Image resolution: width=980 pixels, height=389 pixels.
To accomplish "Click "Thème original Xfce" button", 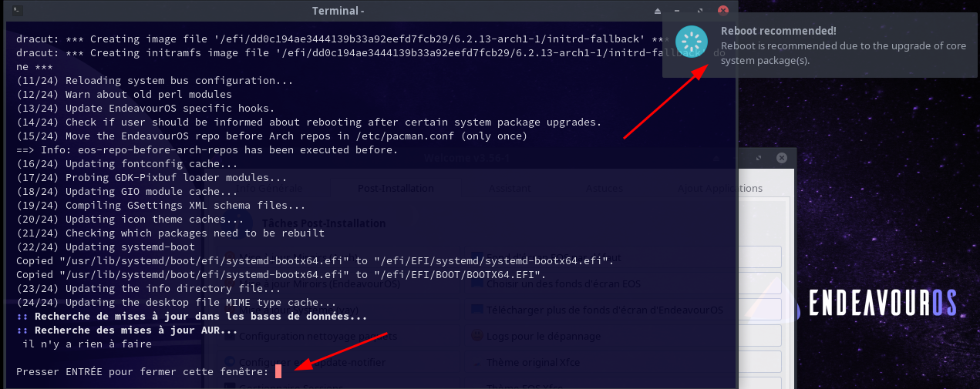I will pos(533,362).
